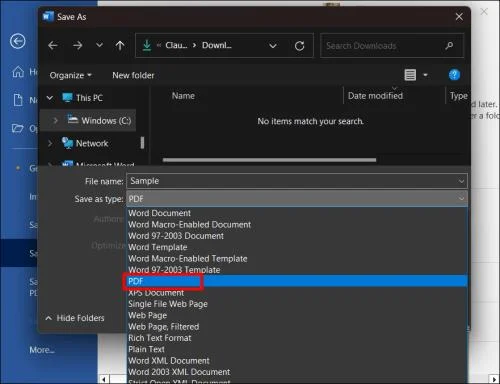Choose Word 97-2003 Template type
Image resolution: width=500 pixels, height=384 pixels.
click(x=174, y=270)
